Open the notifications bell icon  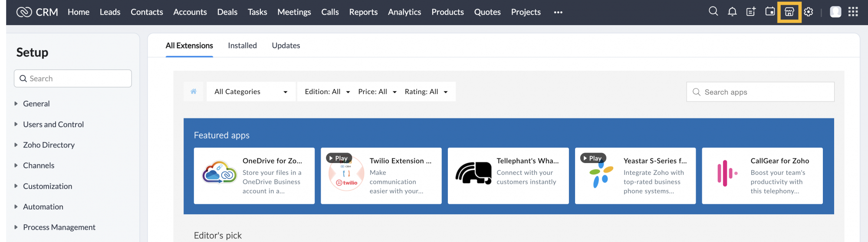pyautogui.click(x=732, y=12)
